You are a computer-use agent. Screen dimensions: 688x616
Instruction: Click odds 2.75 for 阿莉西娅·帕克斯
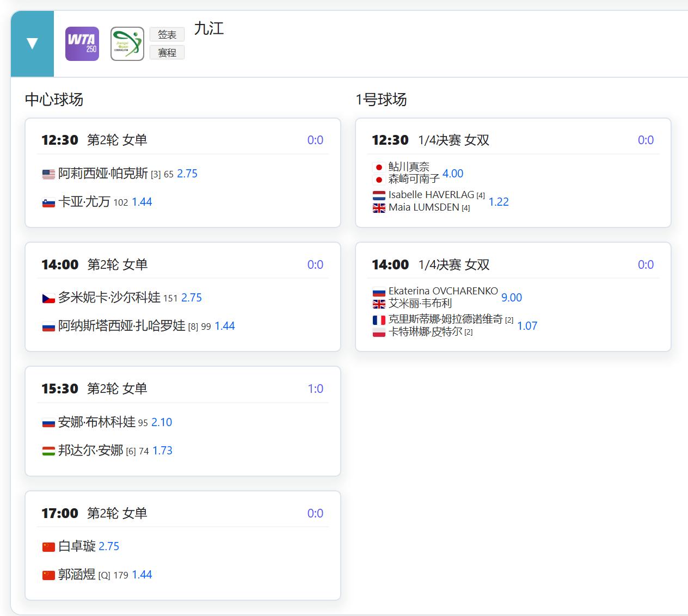187,173
